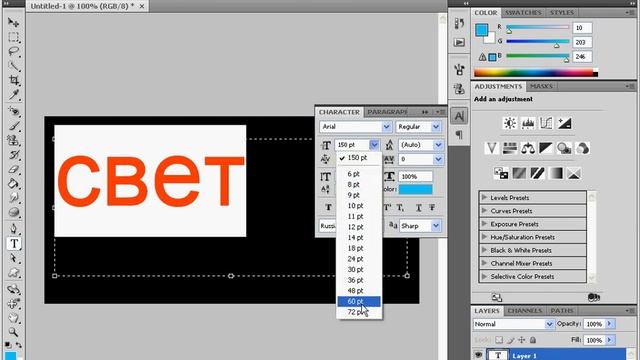Viewport: 640px width, 360px height.
Task: Toggle Underline text style
Action: [x=418, y=207]
